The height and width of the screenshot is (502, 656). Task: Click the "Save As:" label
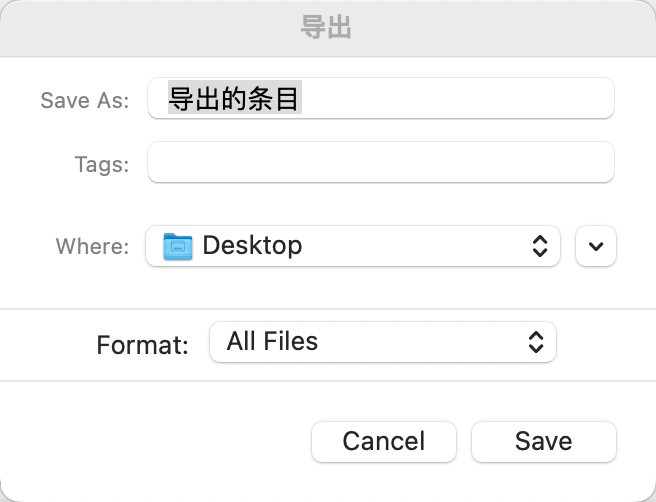(x=84, y=100)
